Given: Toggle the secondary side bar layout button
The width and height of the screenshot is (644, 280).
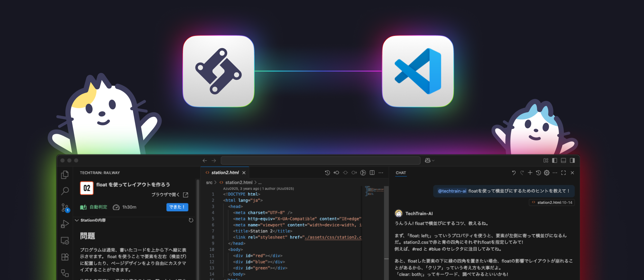Looking at the screenshot, I should point(572,160).
